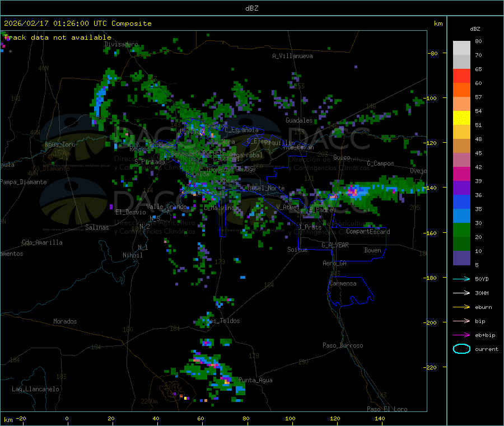Click the 'A_Villanueva' map label

point(292,56)
